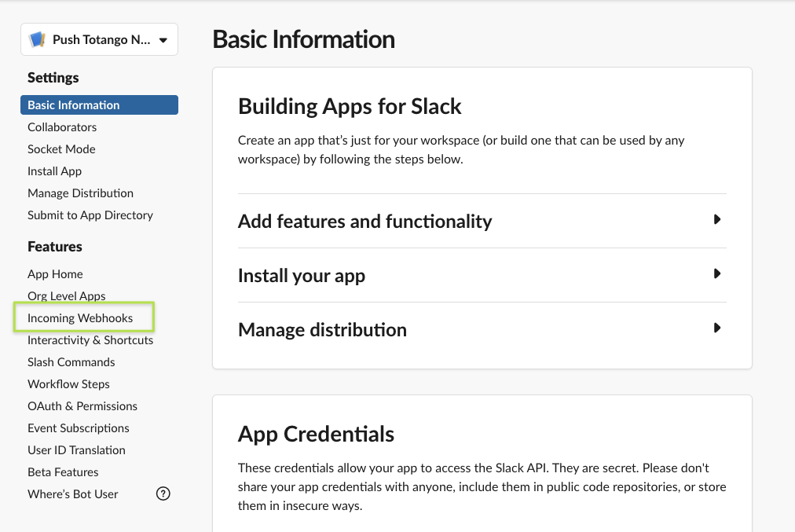Open OAuth & Permissions page
This screenshot has height=532, width=795.
point(82,406)
